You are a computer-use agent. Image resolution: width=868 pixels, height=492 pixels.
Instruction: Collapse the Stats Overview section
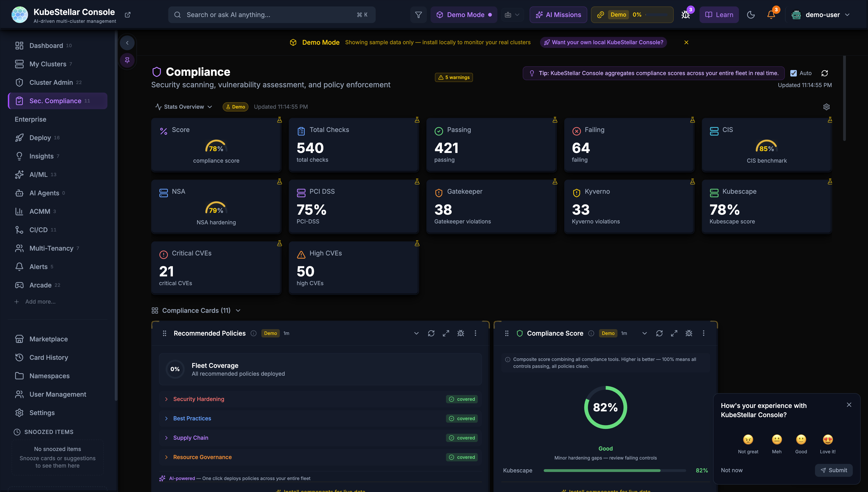[x=184, y=107]
